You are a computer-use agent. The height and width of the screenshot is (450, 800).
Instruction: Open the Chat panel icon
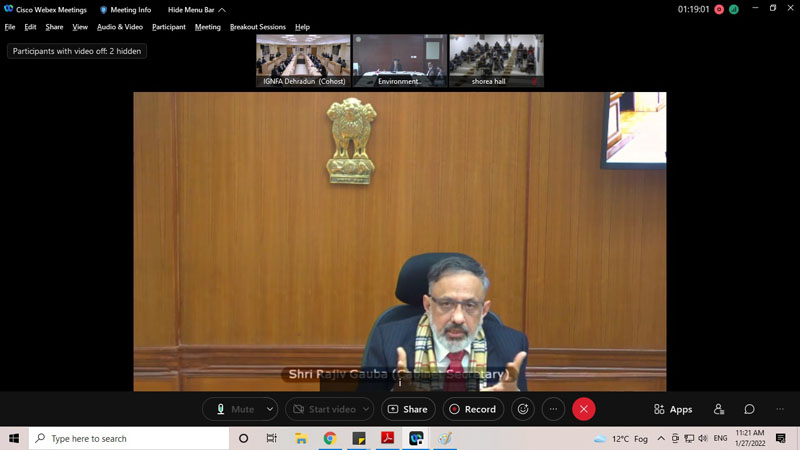pyautogui.click(x=749, y=409)
